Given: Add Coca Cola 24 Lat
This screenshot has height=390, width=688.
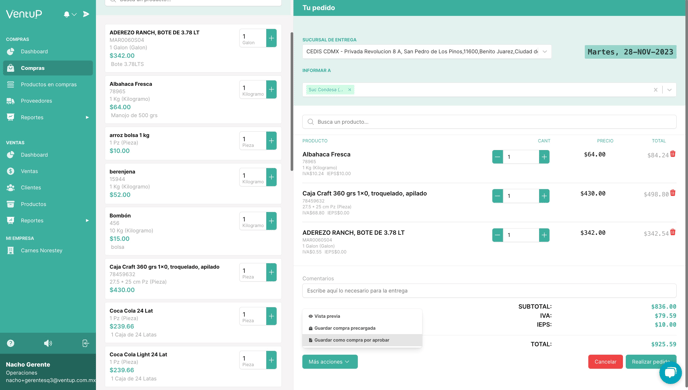Looking at the screenshot, I should click(x=271, y=316).
